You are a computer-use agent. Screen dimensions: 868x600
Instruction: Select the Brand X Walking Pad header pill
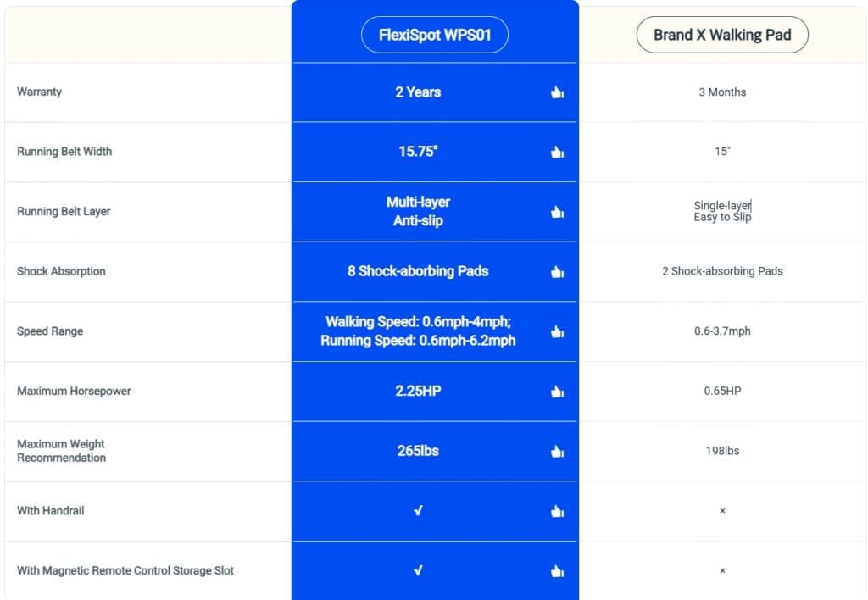click(722, 35)
